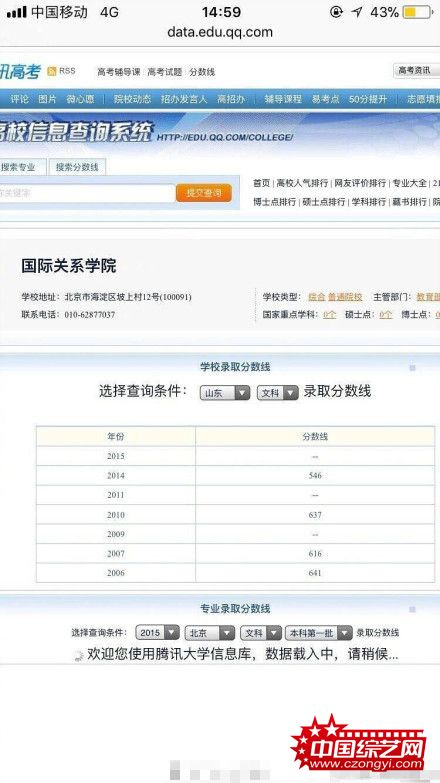
Task: Open the 北京 province dropdown
Action: click(x=210, y=633)
